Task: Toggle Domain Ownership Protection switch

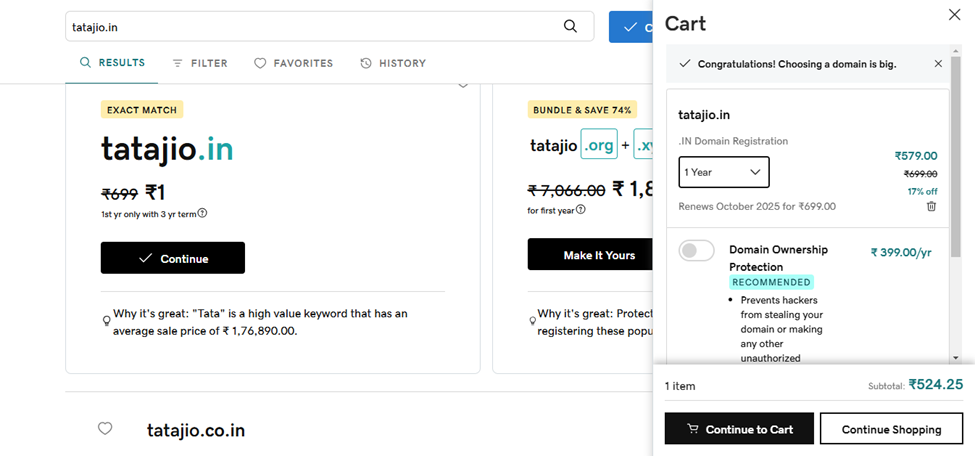Action: pos(696,251)
